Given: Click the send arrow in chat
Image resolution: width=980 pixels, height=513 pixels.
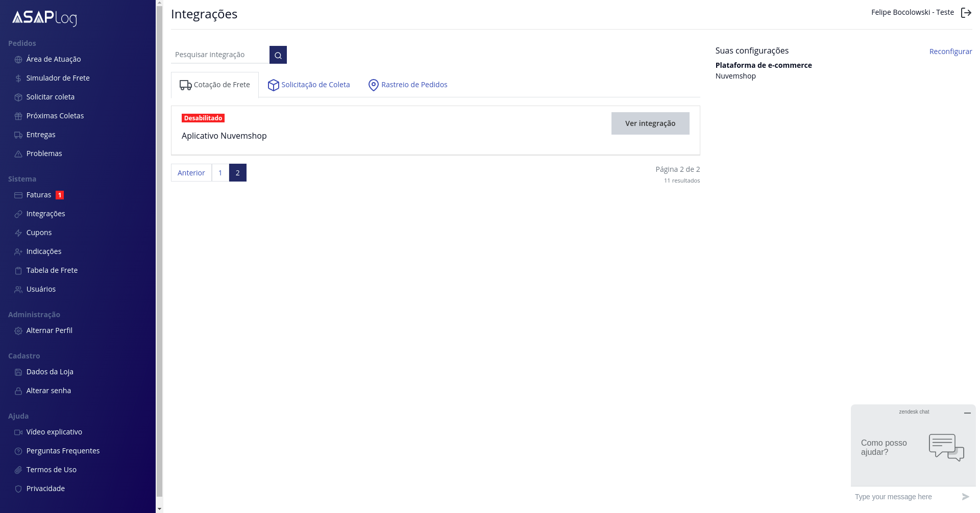Looking at the screenshot, I should pos(965,497).
